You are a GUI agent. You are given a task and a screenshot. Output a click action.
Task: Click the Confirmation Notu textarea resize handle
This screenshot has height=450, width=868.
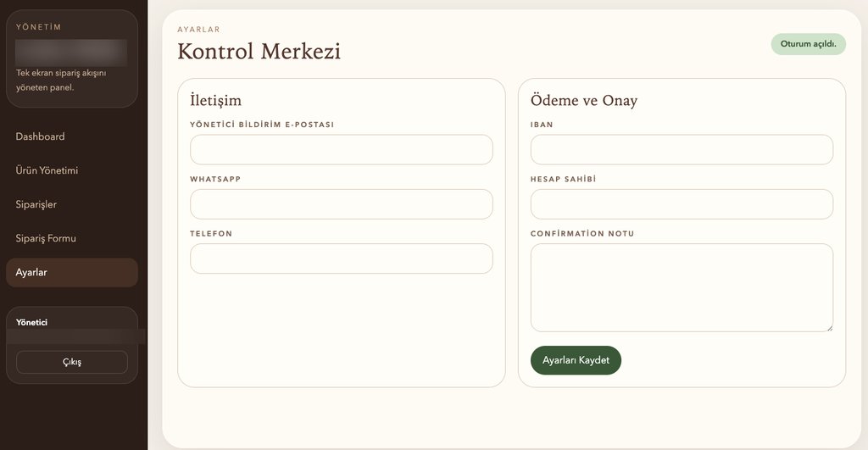point(829,327)
